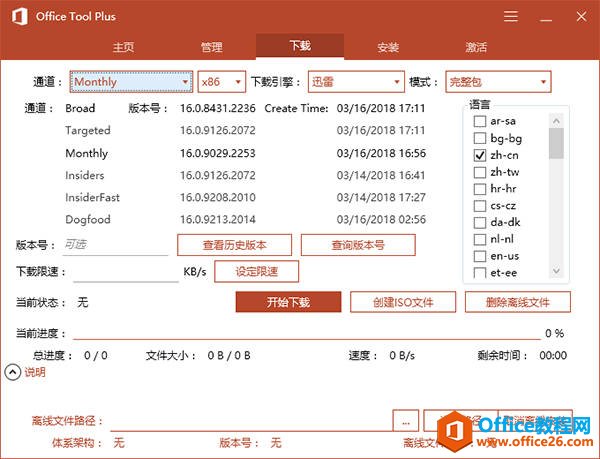
Task: Check the ar-sa language checkbox
Action: 480,121
